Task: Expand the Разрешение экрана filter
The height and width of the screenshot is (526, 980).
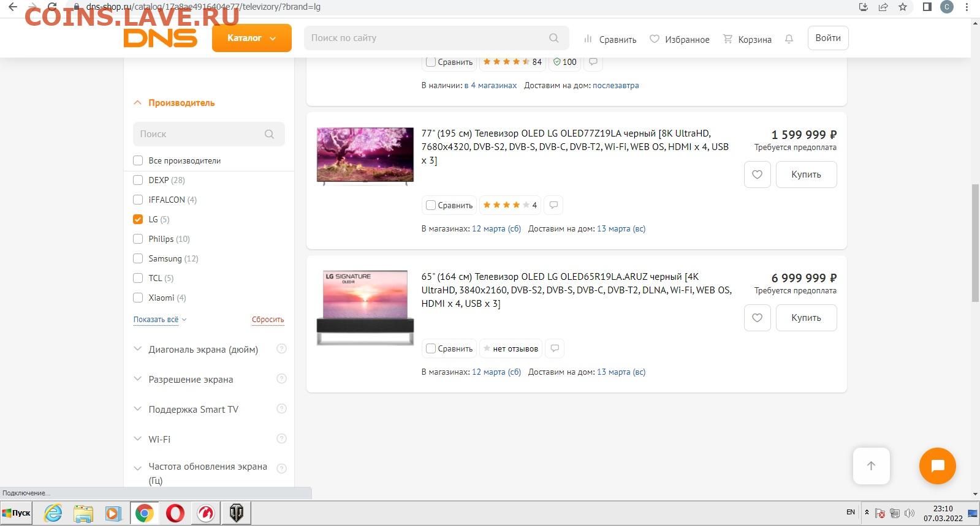Action: (184, 380)
